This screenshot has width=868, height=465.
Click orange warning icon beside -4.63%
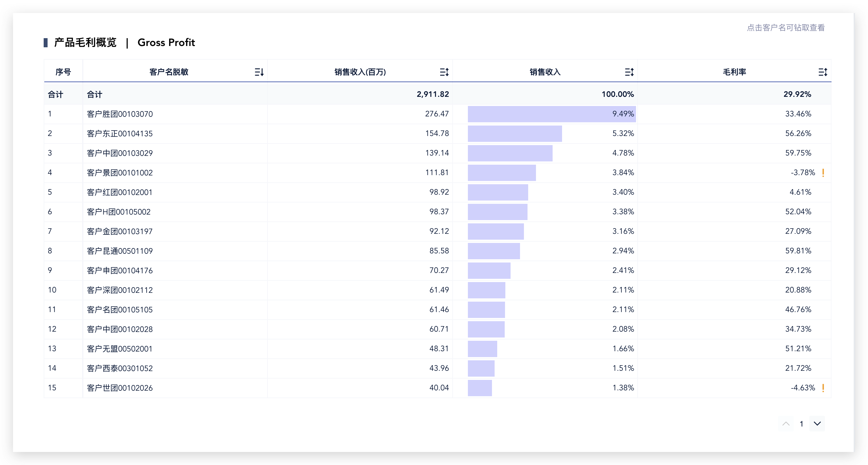(x=823, y=388)
